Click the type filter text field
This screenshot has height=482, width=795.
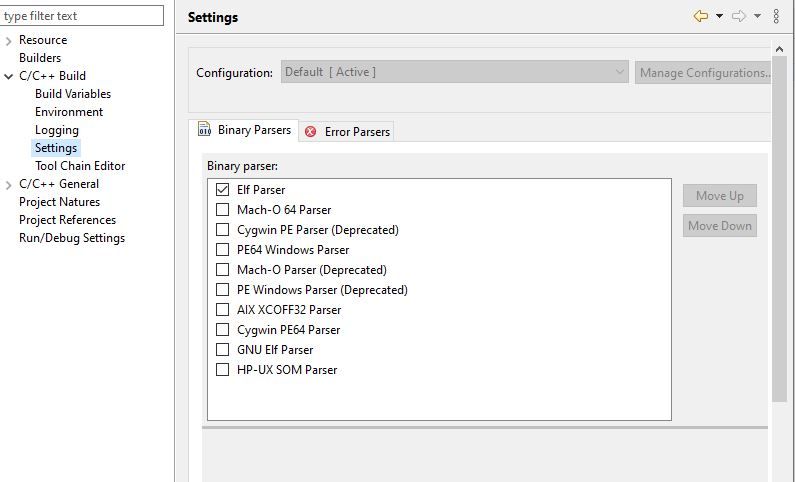click(x=82, y=16)
